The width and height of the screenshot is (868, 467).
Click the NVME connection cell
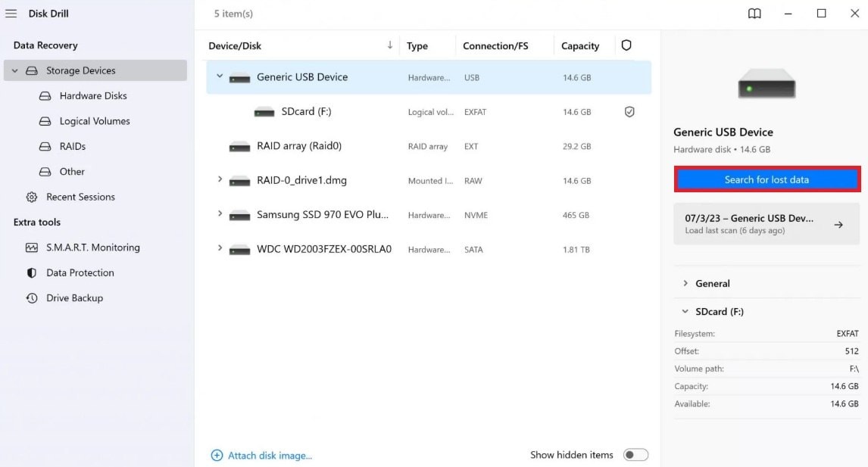pos(476,215)
